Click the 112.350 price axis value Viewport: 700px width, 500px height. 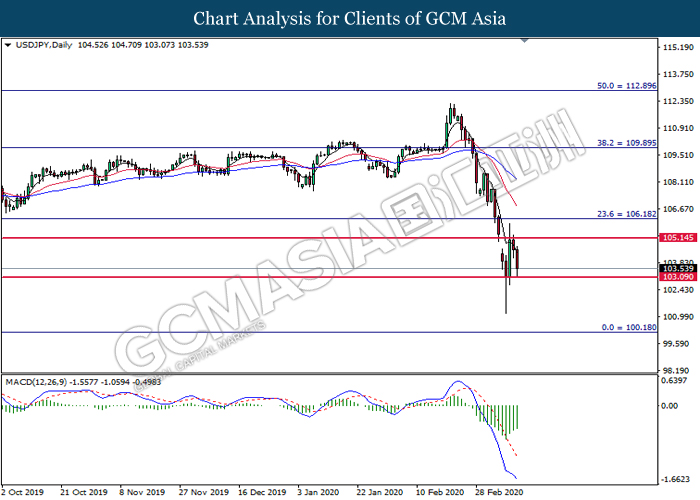tap(679, 101)
